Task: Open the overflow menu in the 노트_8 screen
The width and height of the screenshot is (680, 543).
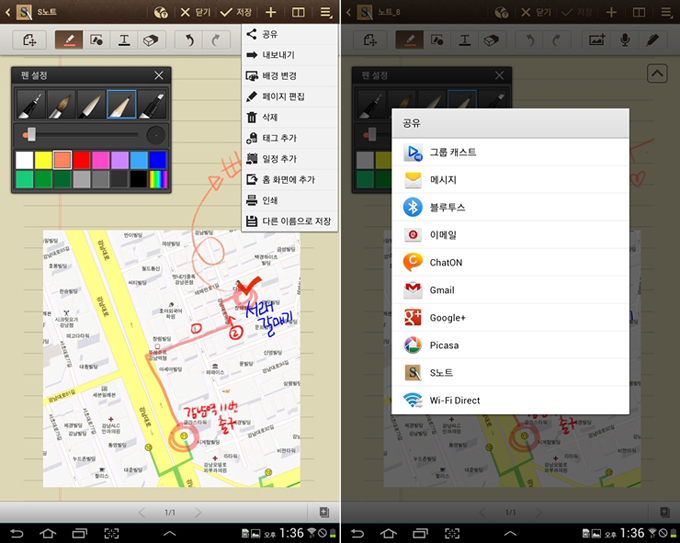Action: click(x=665, y=13)
